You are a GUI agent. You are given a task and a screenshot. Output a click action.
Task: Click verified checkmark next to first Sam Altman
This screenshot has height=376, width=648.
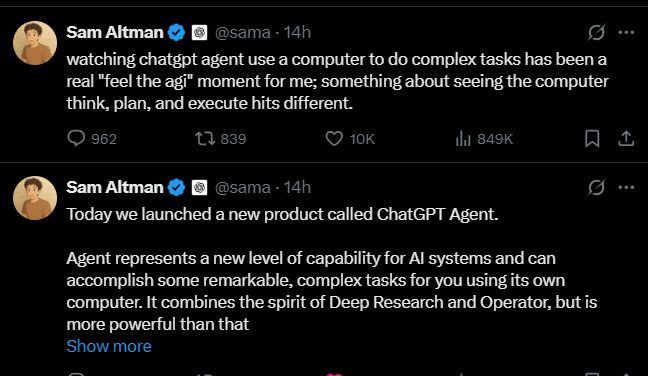176,32
